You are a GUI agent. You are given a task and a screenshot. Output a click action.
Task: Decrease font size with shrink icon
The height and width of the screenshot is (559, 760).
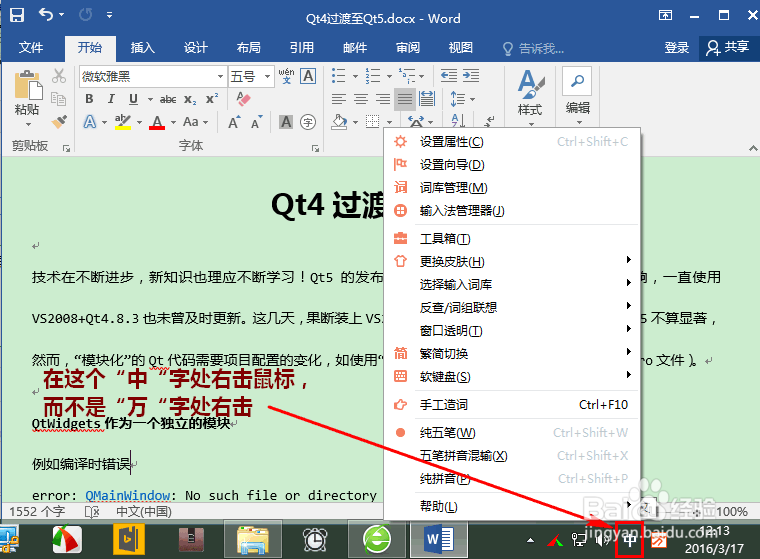pyautogui.click(x=256, y=122)
